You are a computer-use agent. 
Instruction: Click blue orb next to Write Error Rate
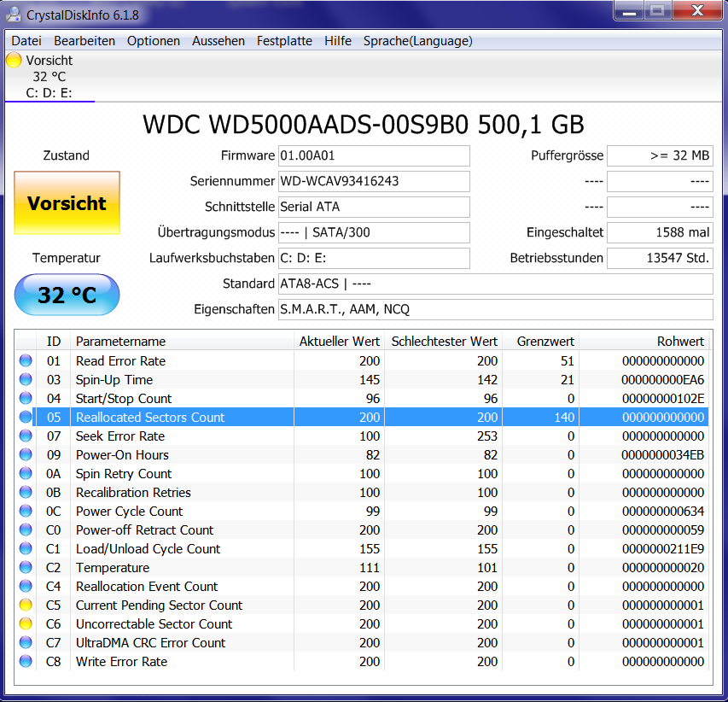(x=26, y=662)
